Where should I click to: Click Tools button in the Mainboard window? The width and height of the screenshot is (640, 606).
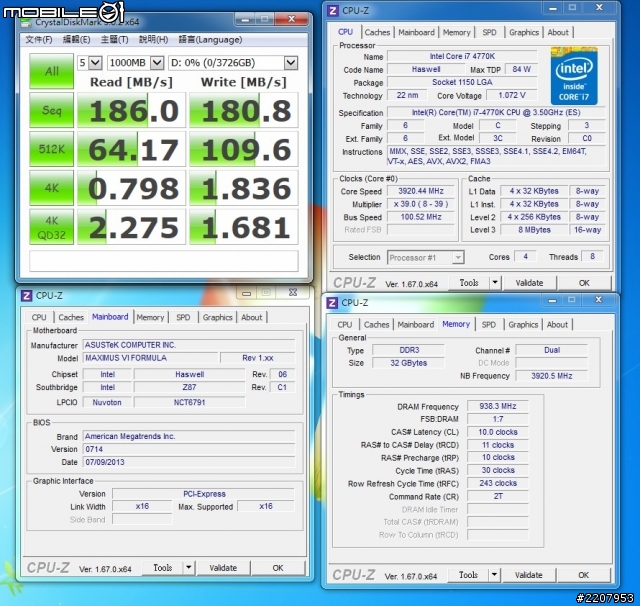pyautogui.click(x=162, y=568)
